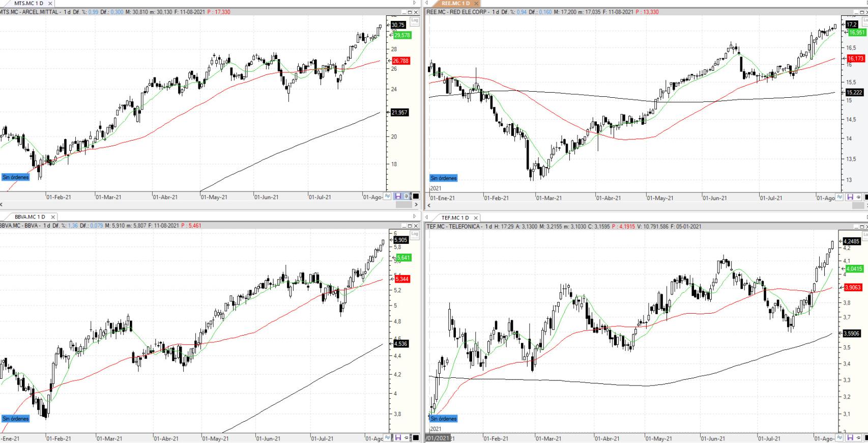Toggle Log scale on the MTS.MC chart
The height and width of the screenshot is (443, 868).
[415, 21]
